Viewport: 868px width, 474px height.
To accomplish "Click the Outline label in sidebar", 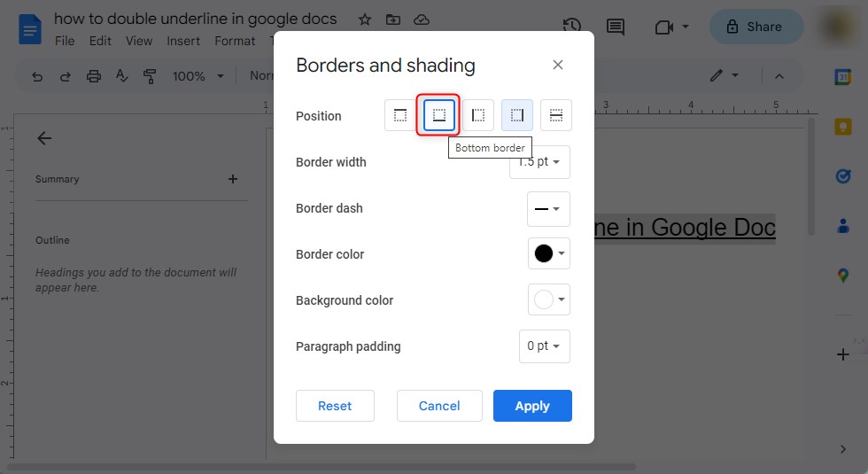I will [52, 240].
